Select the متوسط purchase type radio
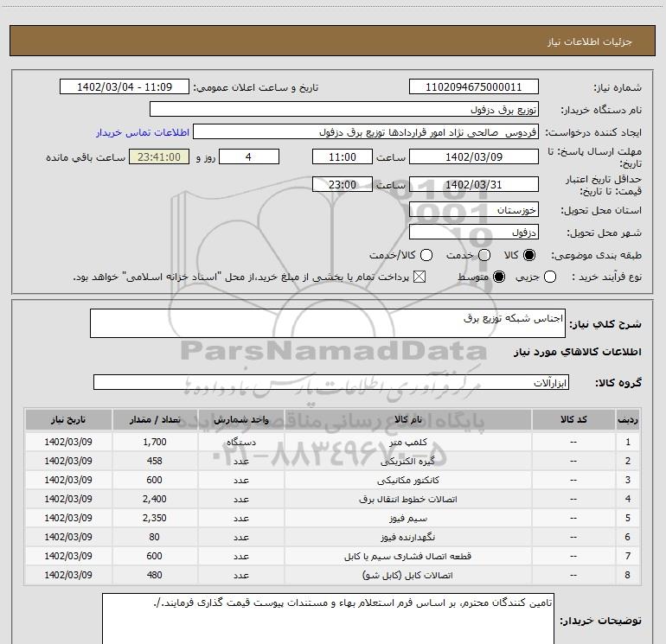Screen dimensions: 666x644 (x=499, y=277)
